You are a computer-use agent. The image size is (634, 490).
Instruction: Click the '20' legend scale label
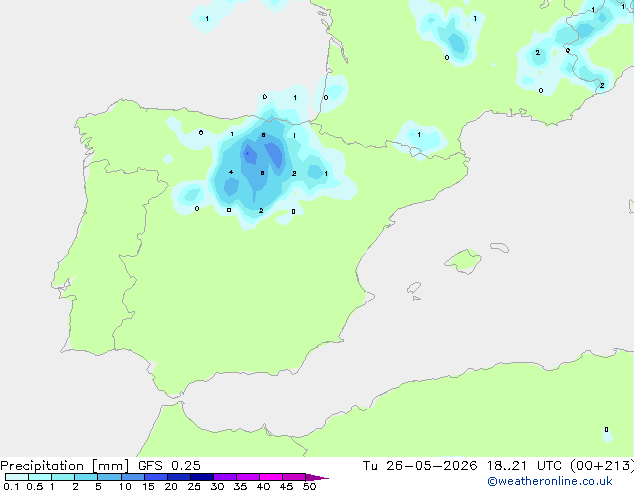[x=171, y=486]
